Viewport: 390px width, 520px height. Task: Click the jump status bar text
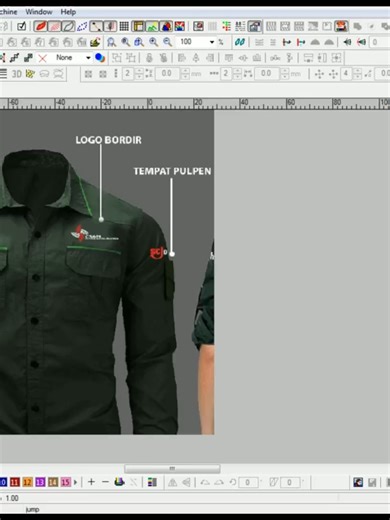point(32,510)
